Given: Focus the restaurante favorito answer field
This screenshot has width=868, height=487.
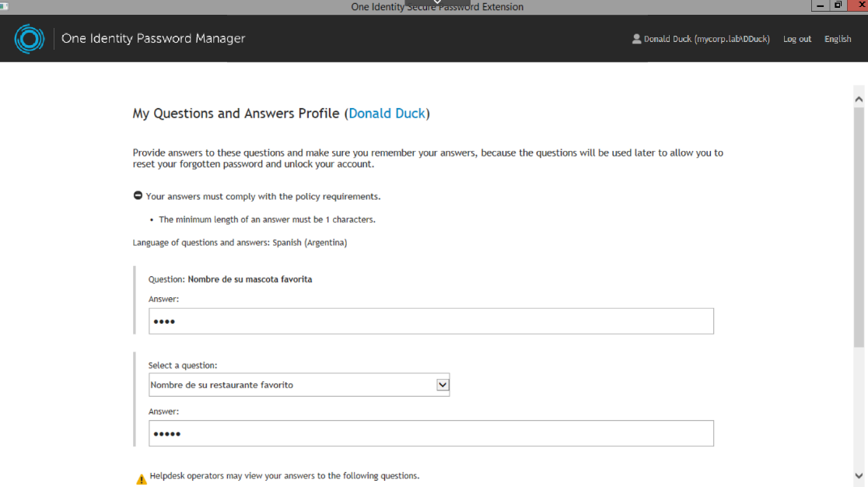Looking at the screenshot, I should coord(431,433).
